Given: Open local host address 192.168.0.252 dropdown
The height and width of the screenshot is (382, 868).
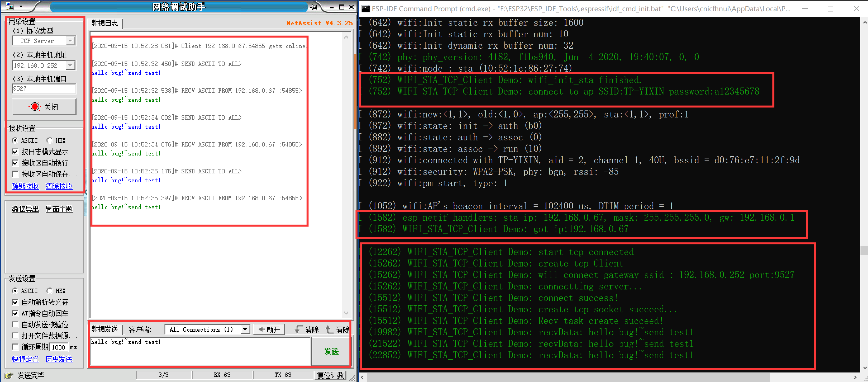Looking at the screenshot, I should pyautogui.click(x=70, y=65).
